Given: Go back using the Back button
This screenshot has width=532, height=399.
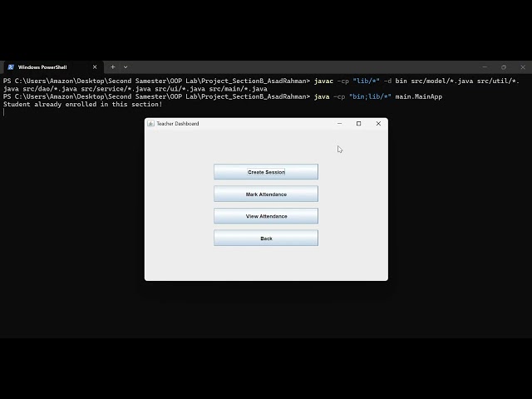Looking at the screenshot, I should point(266,238).
